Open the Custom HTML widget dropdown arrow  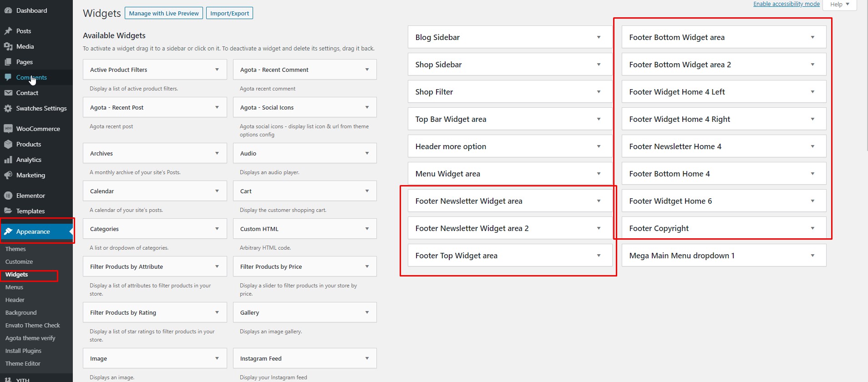point(367,229)
